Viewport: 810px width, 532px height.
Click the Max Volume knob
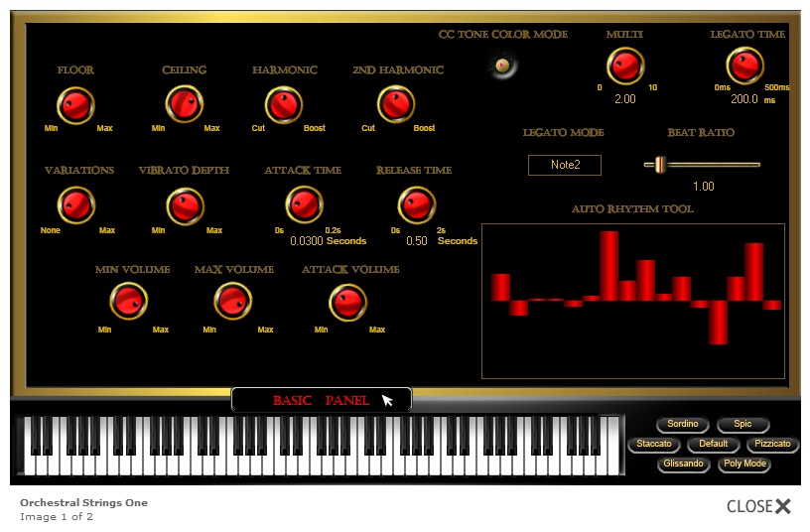point(233,302)
